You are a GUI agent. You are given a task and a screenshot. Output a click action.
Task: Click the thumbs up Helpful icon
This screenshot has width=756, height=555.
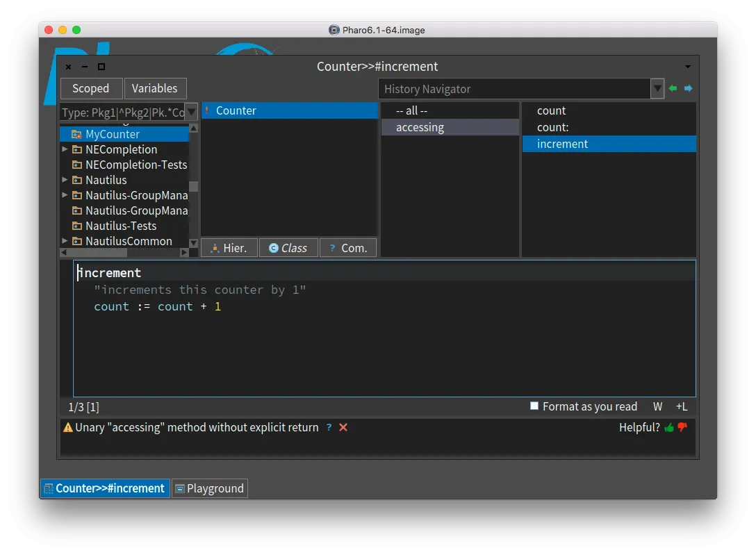coord(669,427)
